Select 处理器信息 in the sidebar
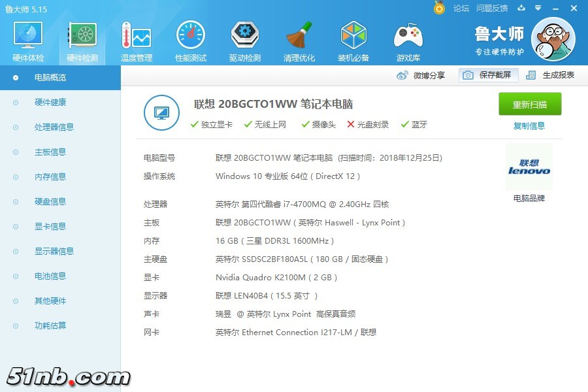Viewport: 588px width, 392px height. point(54,127)
